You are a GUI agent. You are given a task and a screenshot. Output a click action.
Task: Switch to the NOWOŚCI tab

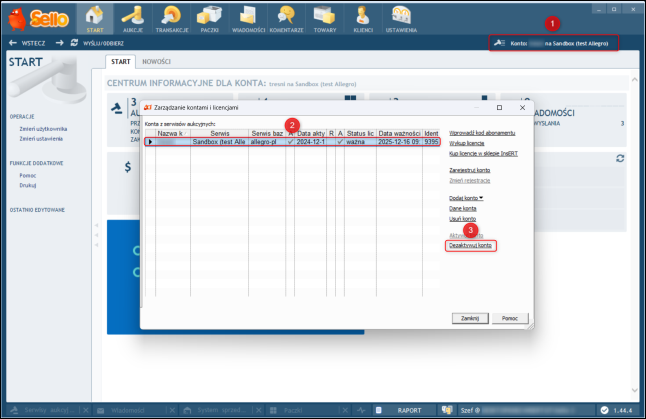[x=156, y=62]
